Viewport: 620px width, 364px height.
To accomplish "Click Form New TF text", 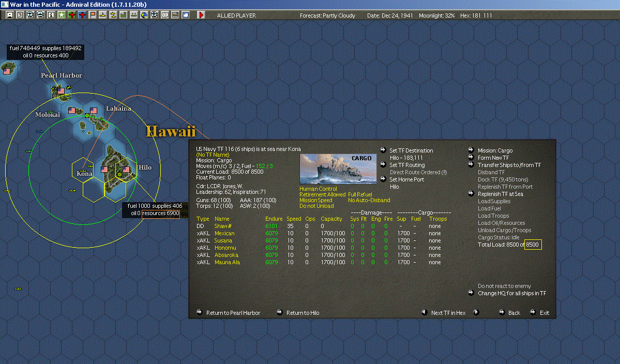I will click(493, 158).
